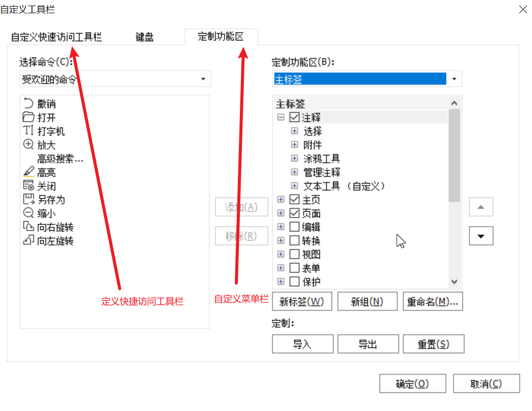Open the 自定义快速访问工具栏 tab
Screen dimensions: 532x411
pos(56,37)
